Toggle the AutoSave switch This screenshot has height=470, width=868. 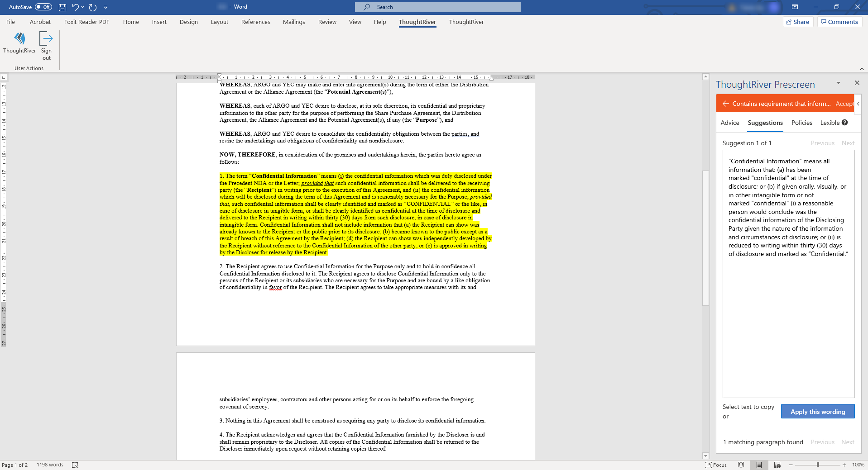coord(43,7)
